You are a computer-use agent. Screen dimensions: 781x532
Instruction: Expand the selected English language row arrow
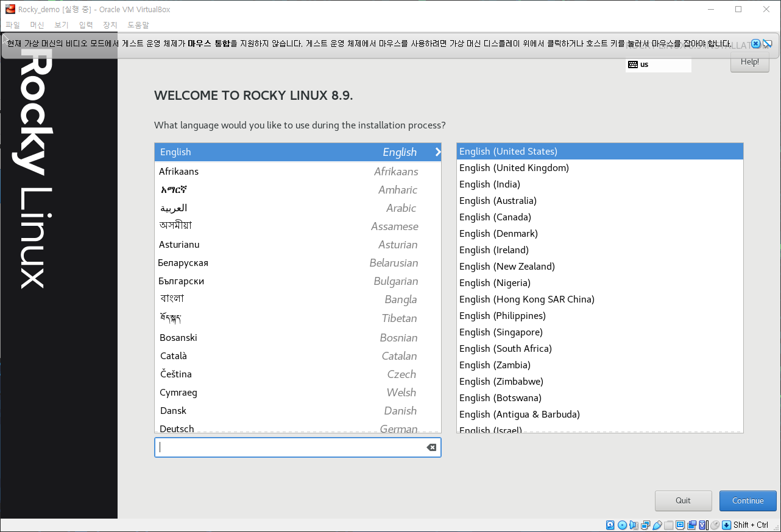(437, 152)
